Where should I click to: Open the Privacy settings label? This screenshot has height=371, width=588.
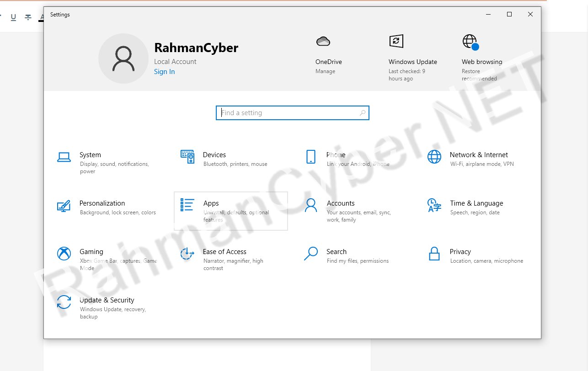pos(460,252)
